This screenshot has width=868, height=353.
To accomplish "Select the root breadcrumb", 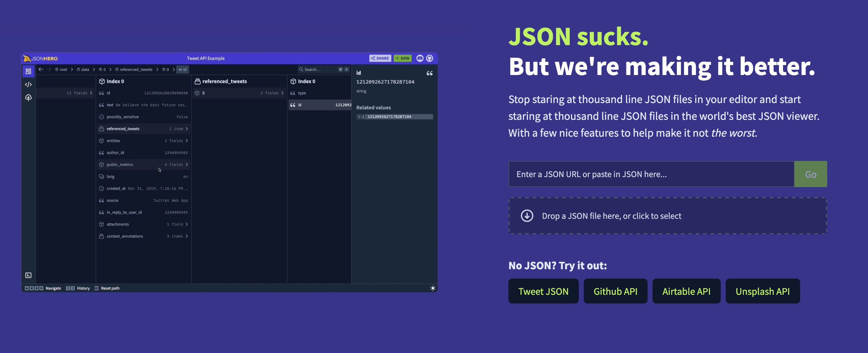I will point(61,69).
